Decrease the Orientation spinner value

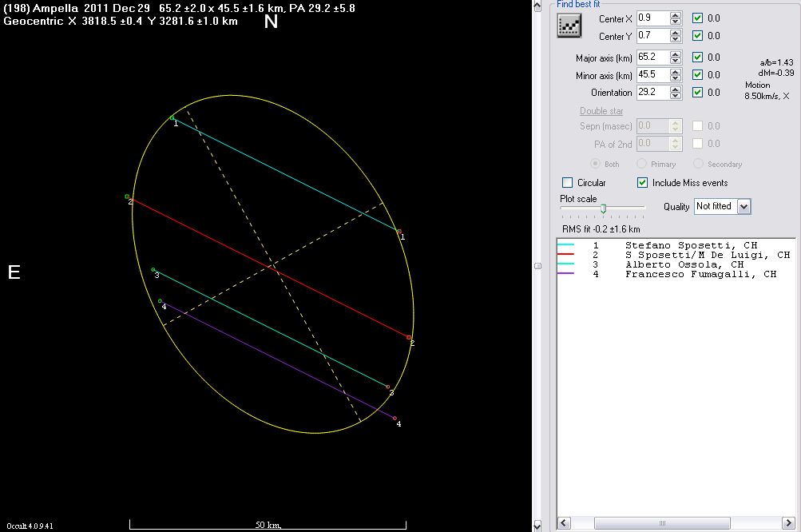pos(676,96)
